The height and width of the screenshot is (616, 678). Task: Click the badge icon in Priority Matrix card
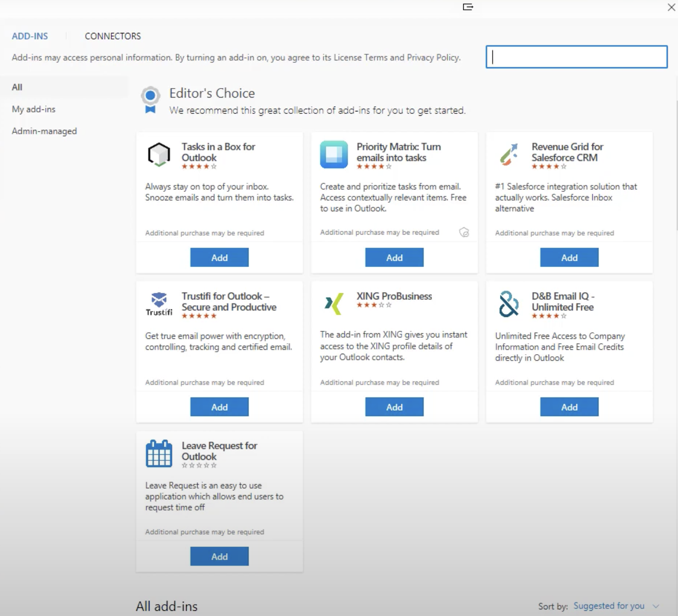tap(464, 232)
